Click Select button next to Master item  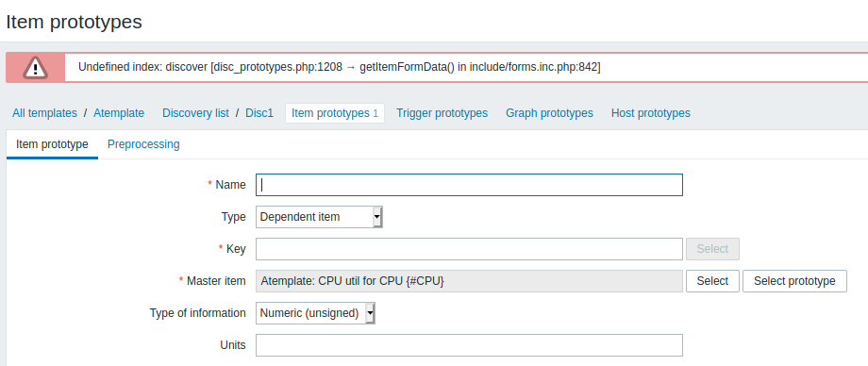pyautogui.click(x=712, y=281)
